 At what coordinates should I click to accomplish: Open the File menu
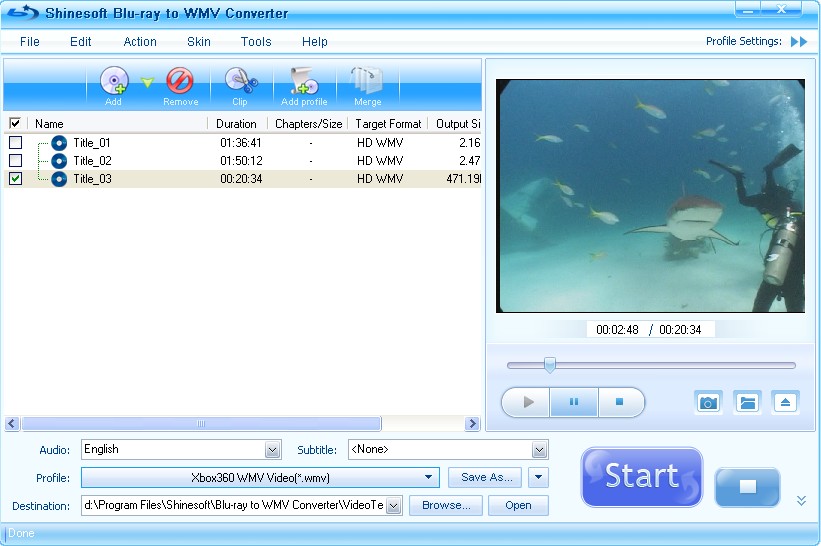click(x=30, y=42)
